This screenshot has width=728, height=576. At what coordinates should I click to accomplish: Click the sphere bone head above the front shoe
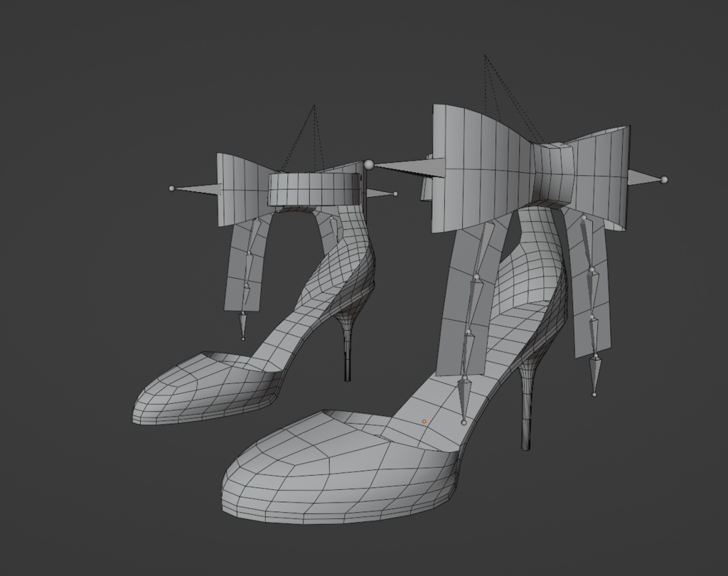(x=369, y=164)
